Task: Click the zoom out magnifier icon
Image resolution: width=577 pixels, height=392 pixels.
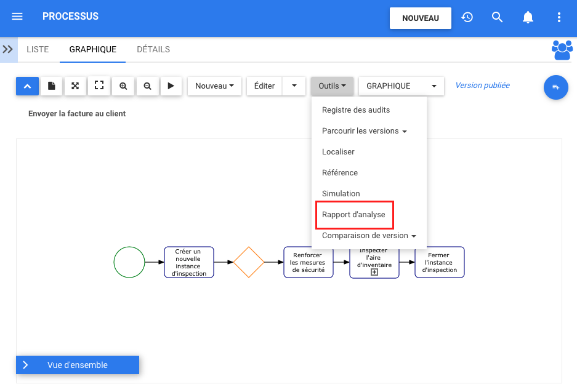Action: click(x=147, y=86)
